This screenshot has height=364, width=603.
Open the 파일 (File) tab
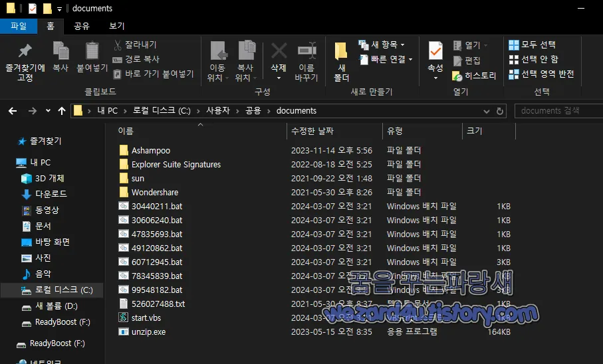19,26
